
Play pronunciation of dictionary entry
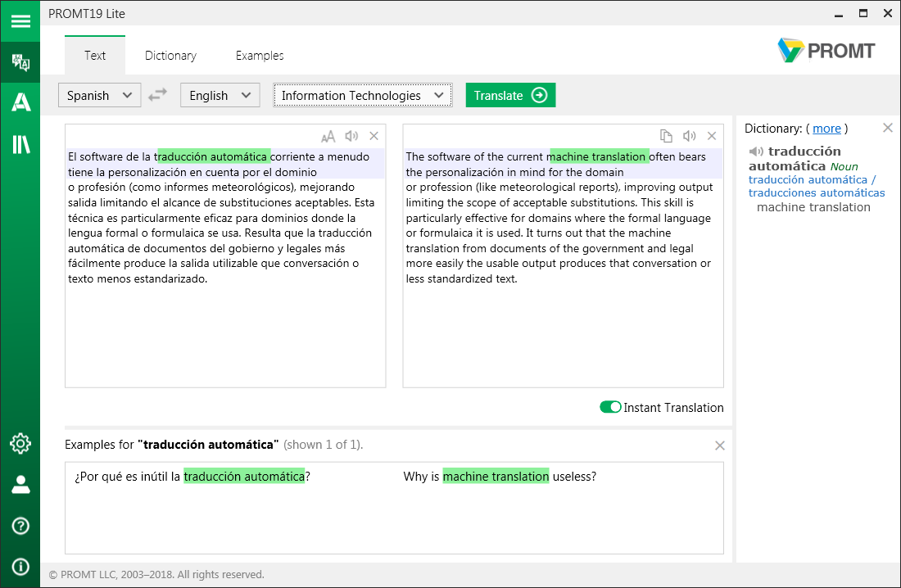tap(756, 152)
